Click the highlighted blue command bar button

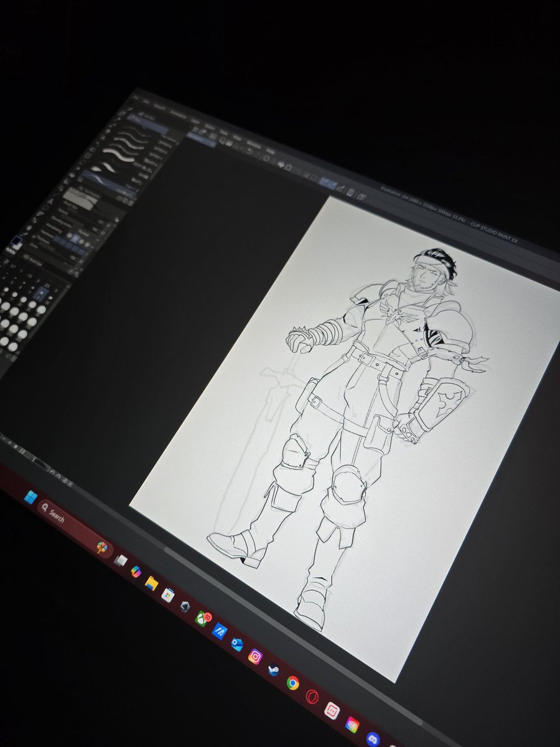[x=328, y=182]
